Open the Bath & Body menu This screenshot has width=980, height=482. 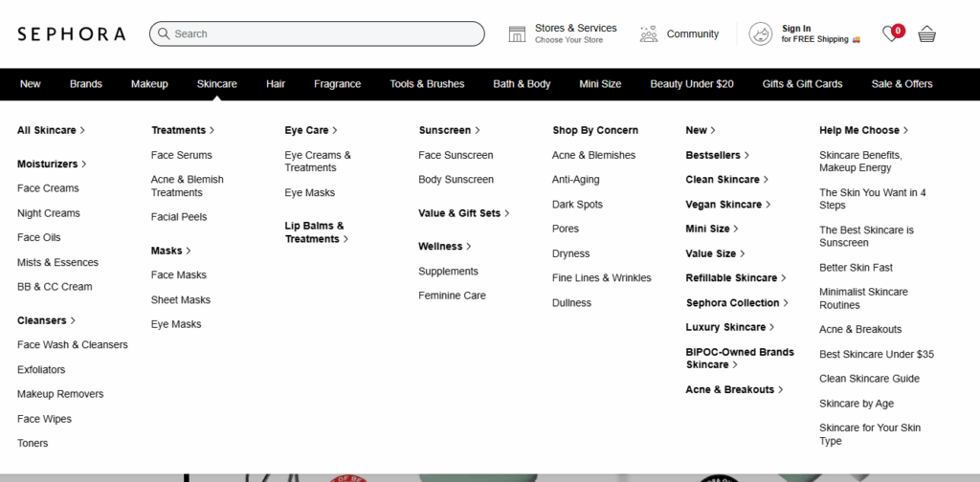522,83
